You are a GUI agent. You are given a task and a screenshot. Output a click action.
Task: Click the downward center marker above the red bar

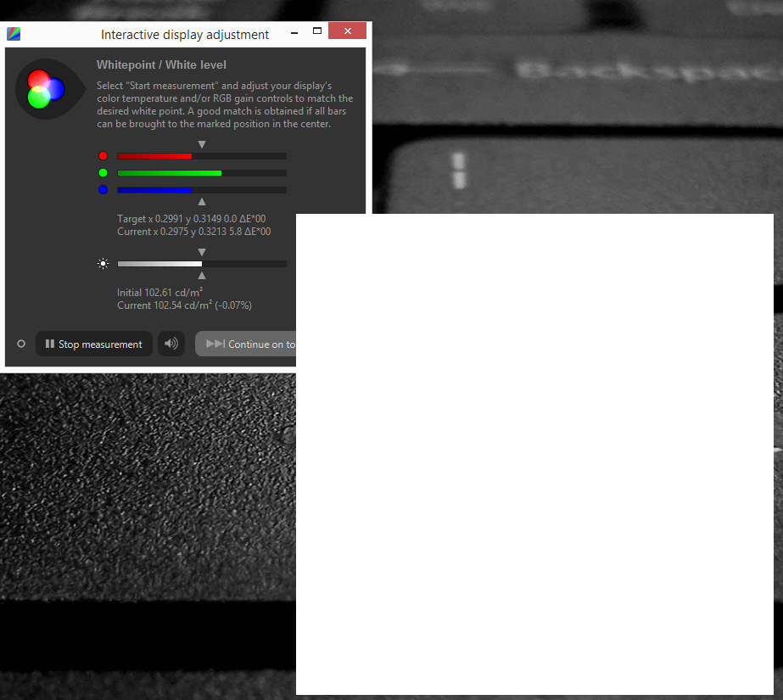tap(202, 144)
